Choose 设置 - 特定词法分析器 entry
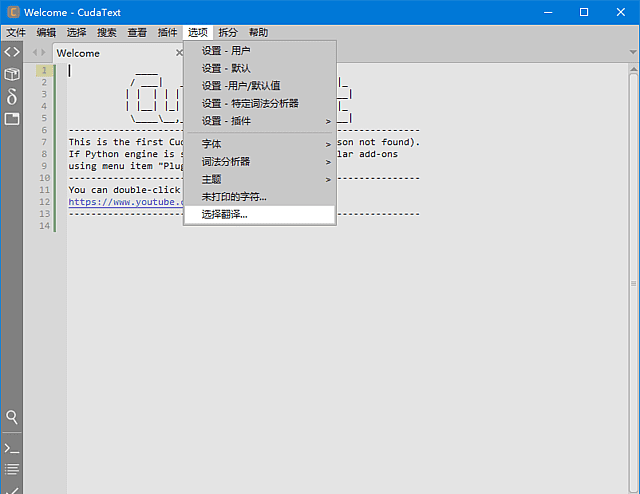The height and width of the screenshot is (494, 640). (260, 103)
